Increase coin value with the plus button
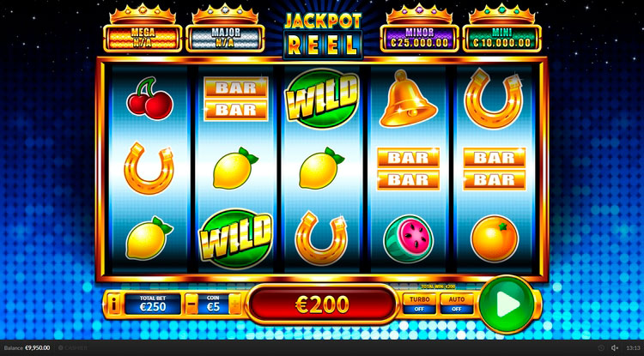Screen dimensions: 644x356 click(235, 305)
